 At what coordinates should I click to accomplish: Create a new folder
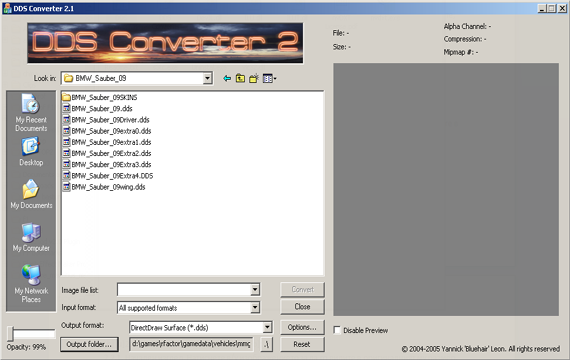click(x=254, y=78)
